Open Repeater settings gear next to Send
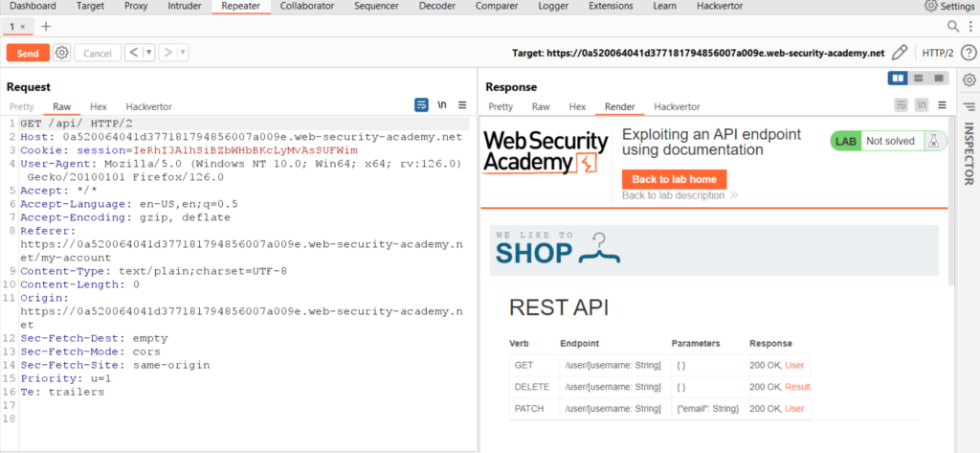 [x=61, y=54]
